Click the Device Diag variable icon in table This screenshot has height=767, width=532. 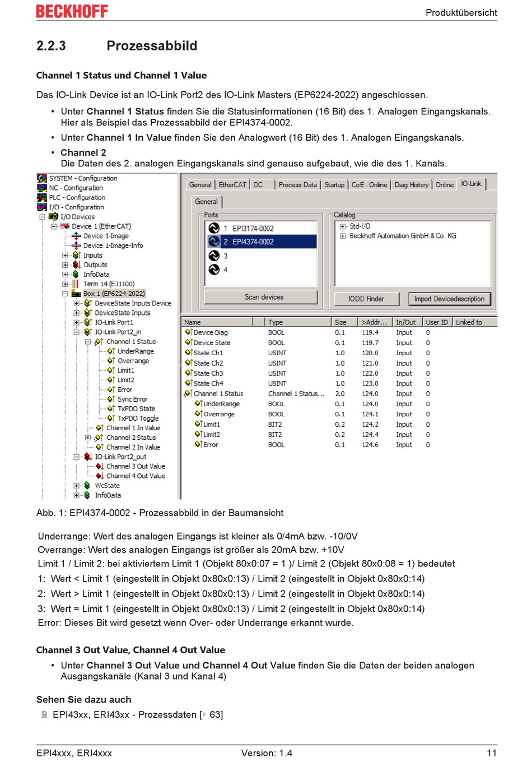point(189,332)
